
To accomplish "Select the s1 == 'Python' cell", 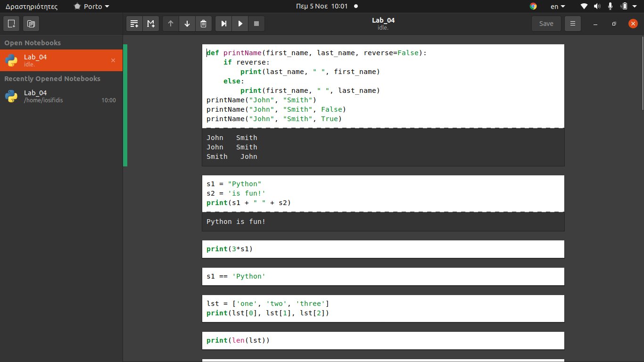I will click(x=383, y=276).
